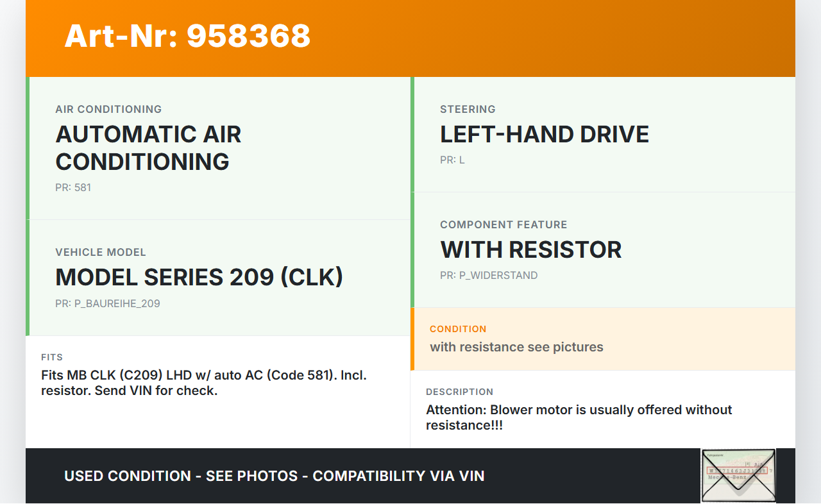Click the Steering category label
This screenshot has height=504, width=821.
coord(468,109)
